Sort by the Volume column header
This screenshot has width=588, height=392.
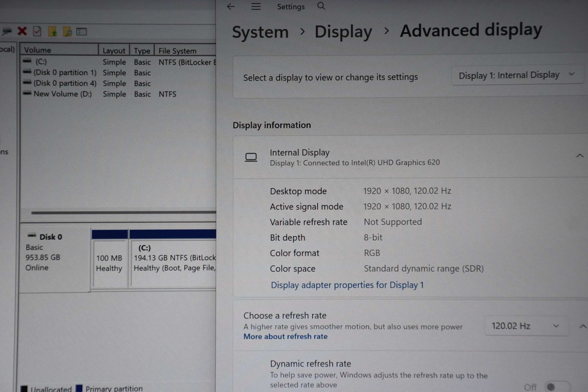(x=59, y=50)
